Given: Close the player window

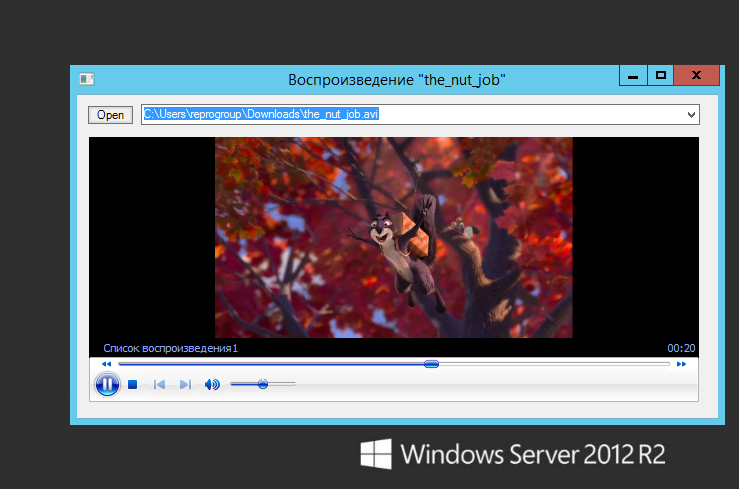Looking at the screenshot, I should [697, 75].
